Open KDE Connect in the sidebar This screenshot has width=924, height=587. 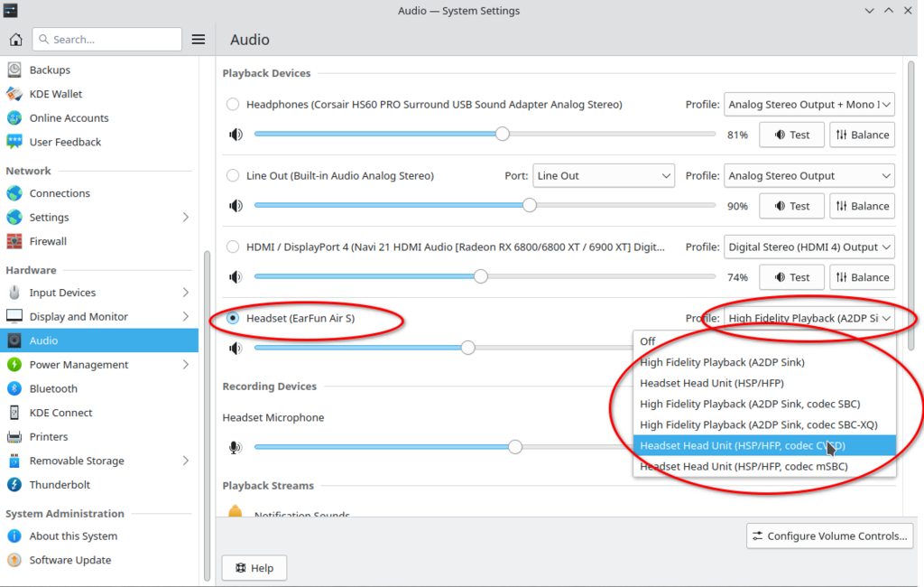60,413
